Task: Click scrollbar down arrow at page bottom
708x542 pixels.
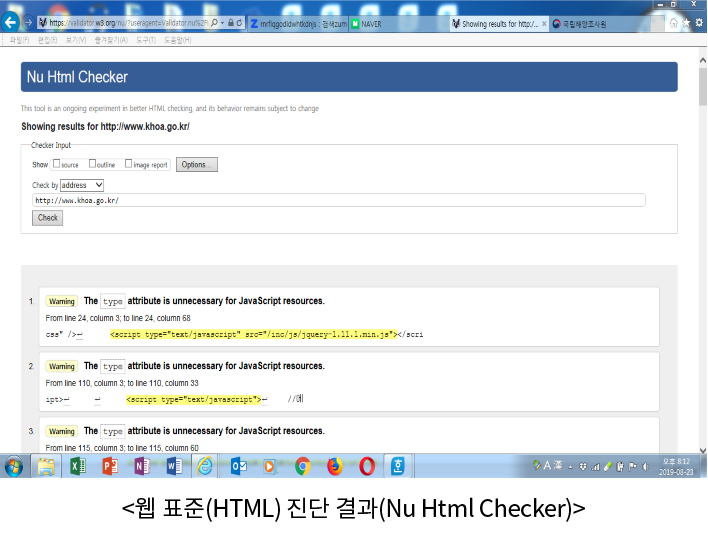Action: pyautogui.click(x=703, y=450)
